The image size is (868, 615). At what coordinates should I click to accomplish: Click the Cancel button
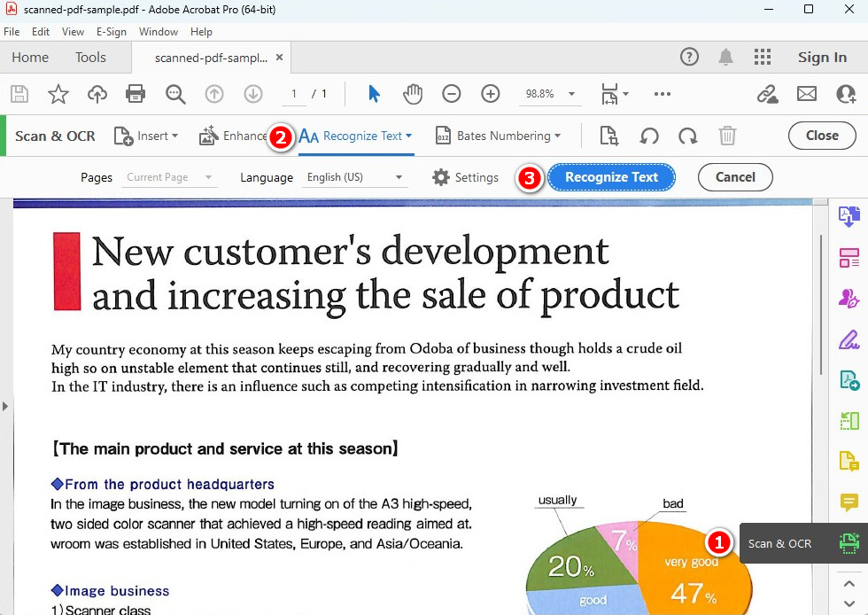(x=734, y=177)
